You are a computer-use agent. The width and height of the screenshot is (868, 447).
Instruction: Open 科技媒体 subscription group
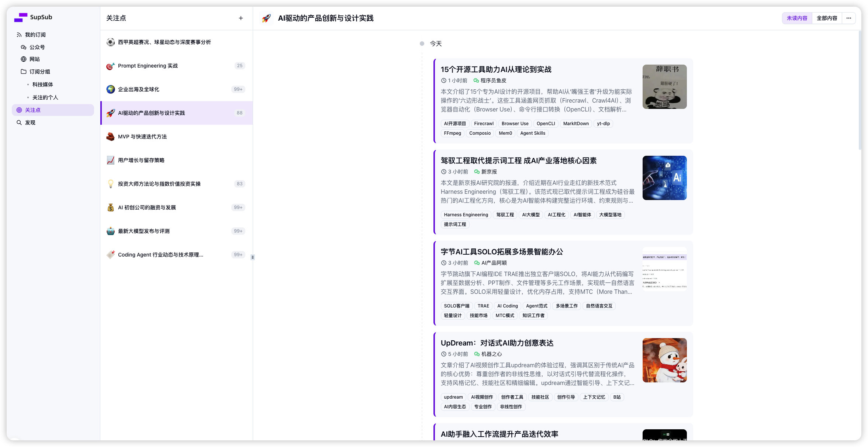pyautogui.click(x=43, y=85)
